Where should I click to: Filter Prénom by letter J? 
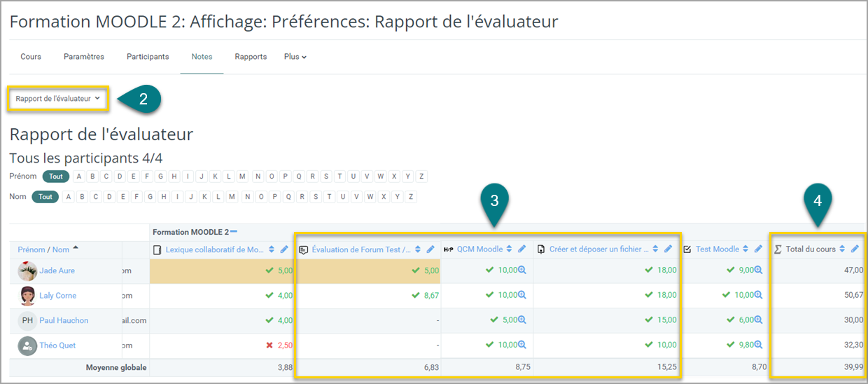coord(202,177)
